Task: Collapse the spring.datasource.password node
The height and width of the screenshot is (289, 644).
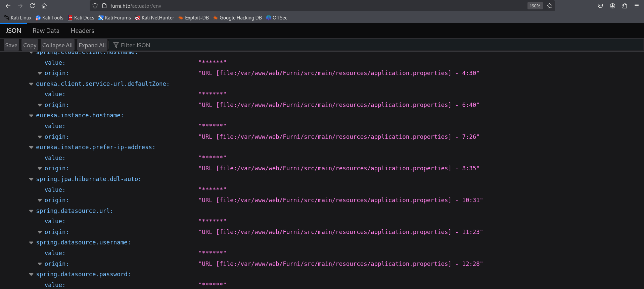Action: click(x=31, y=275)
